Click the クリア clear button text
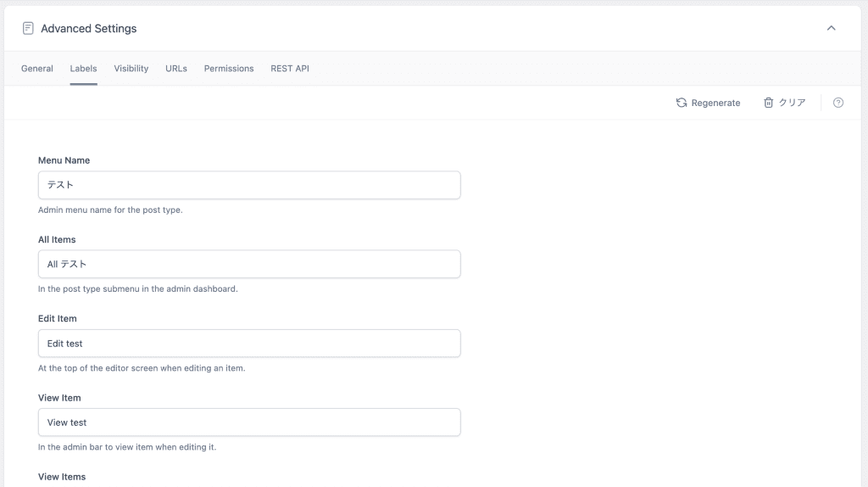Viewport: 868px width, 487px height. coord(793,103)
